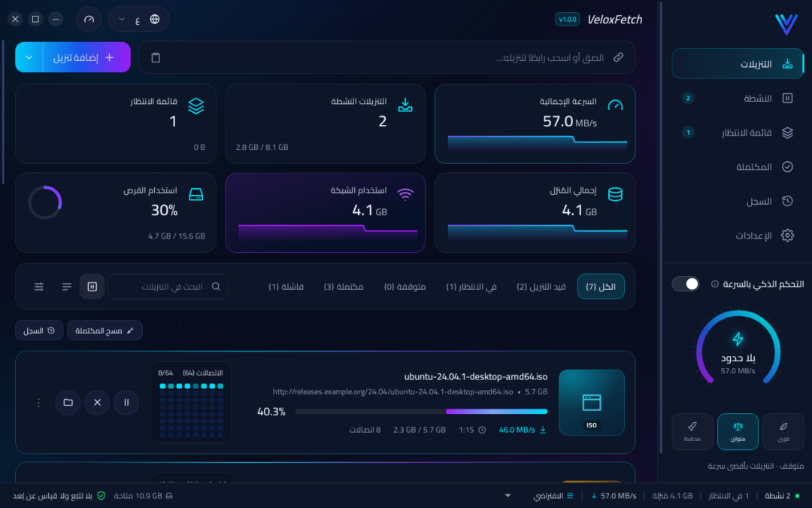
Task: Toggle the smart speed control switch
Action: click(x=686, y=284)
